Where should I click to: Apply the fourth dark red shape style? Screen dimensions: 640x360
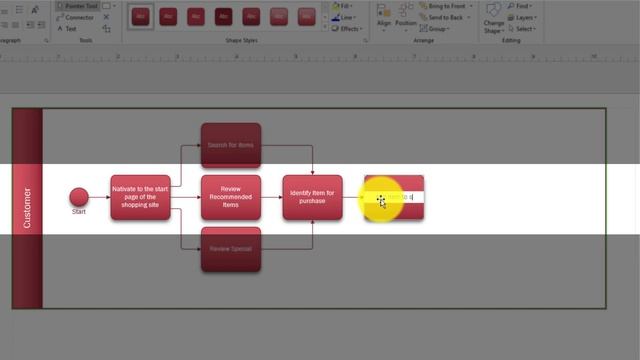224,17
